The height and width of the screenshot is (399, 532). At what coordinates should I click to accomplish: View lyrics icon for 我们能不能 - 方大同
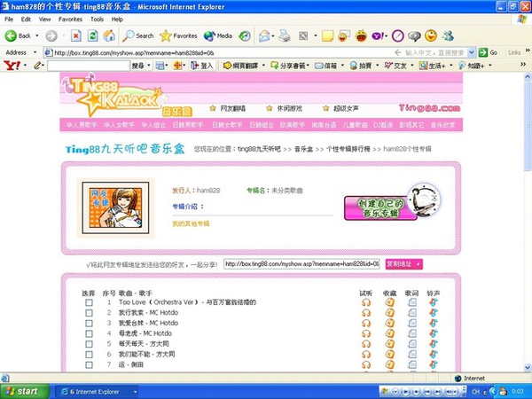(x=412, y=354)
